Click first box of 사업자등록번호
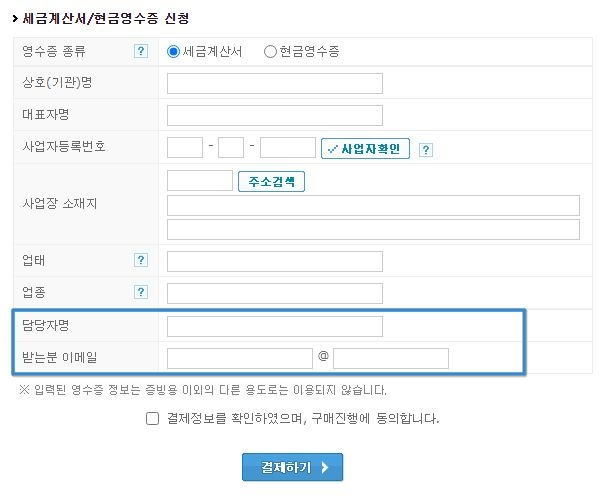 [185, 148]
